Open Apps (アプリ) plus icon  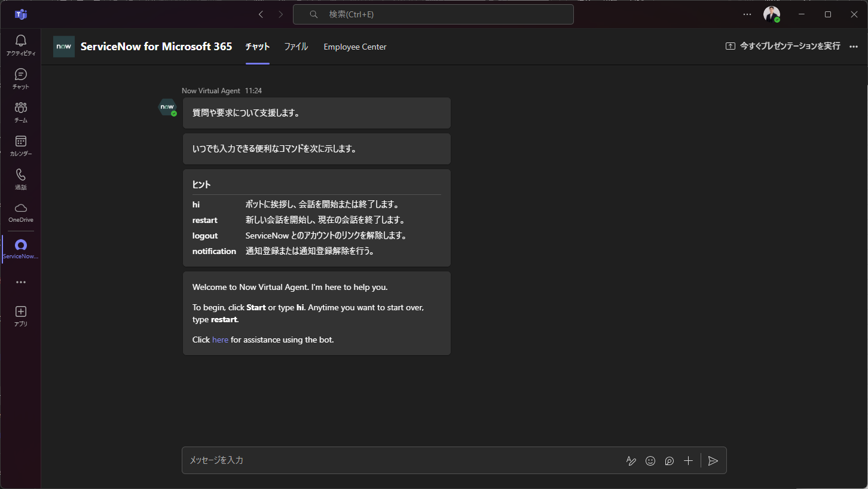21,316
